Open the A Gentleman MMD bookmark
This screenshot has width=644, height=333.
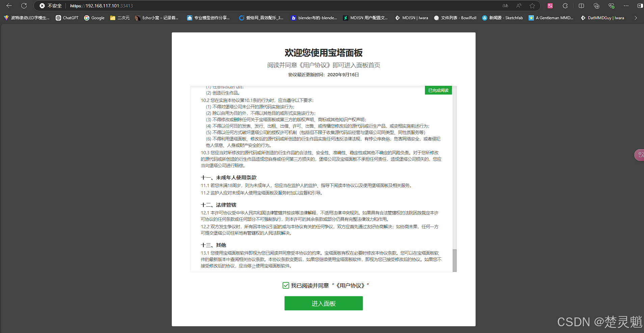551,18
